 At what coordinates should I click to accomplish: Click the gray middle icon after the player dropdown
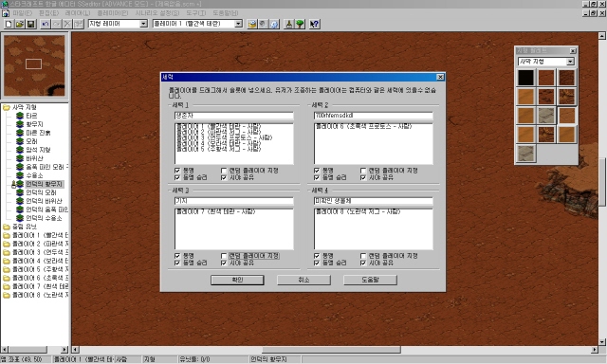(x=263, y=24)
